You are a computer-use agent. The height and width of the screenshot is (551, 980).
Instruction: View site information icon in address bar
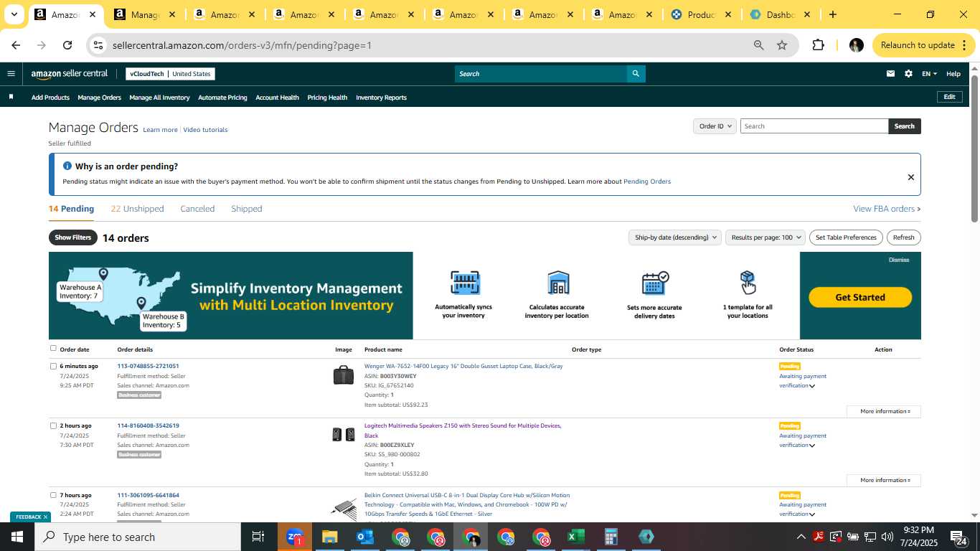(x=98, y=45)
